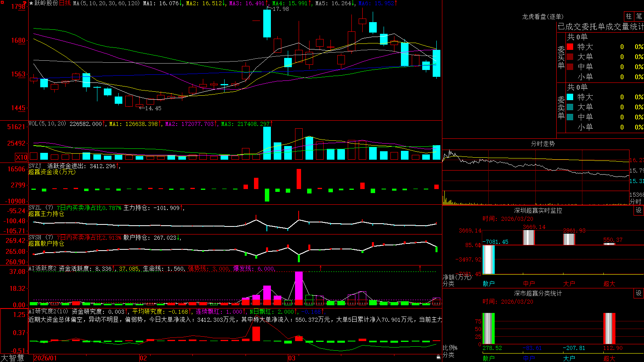Click the AI活跃度2 indicator label
The height and width of the screenshot is (362, 644).
(43, 268)
